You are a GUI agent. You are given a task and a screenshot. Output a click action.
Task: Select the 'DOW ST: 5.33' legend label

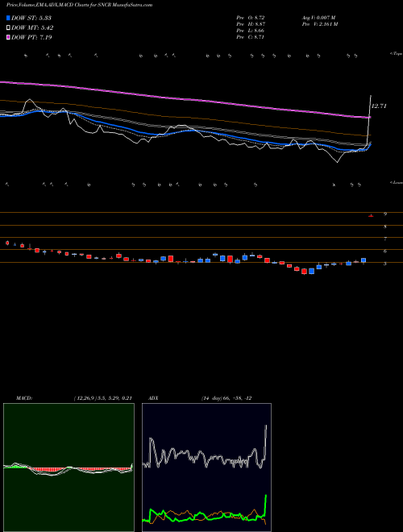pos(31,18)
